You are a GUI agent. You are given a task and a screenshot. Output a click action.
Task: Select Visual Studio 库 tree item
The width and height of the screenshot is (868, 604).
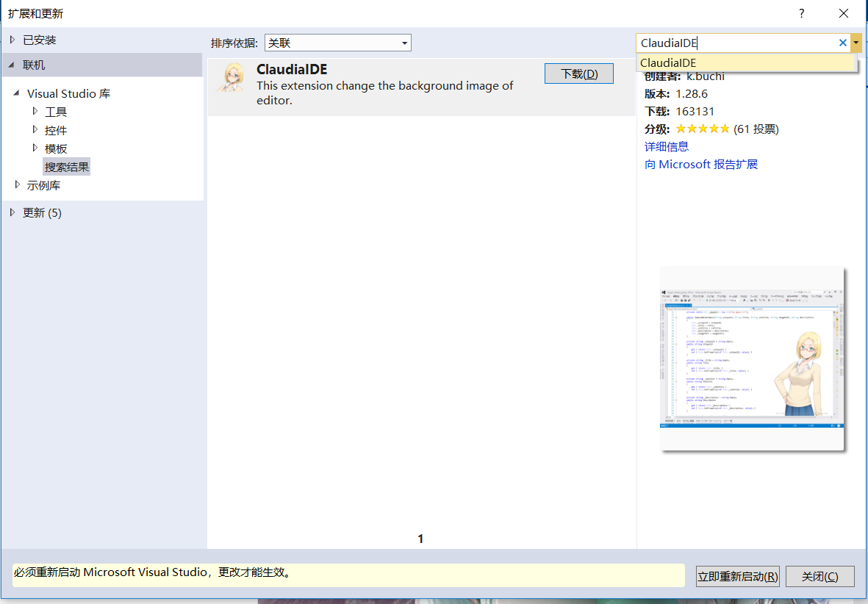tap(68, 93)
